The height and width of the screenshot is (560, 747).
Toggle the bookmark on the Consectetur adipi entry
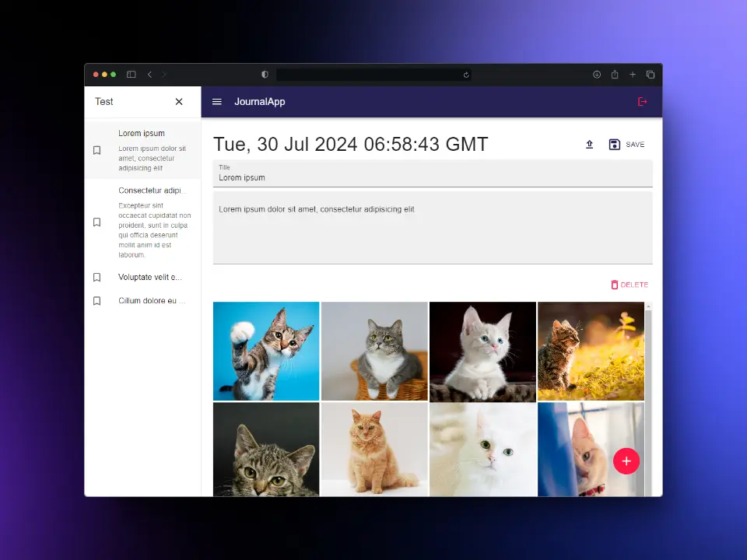96,222
